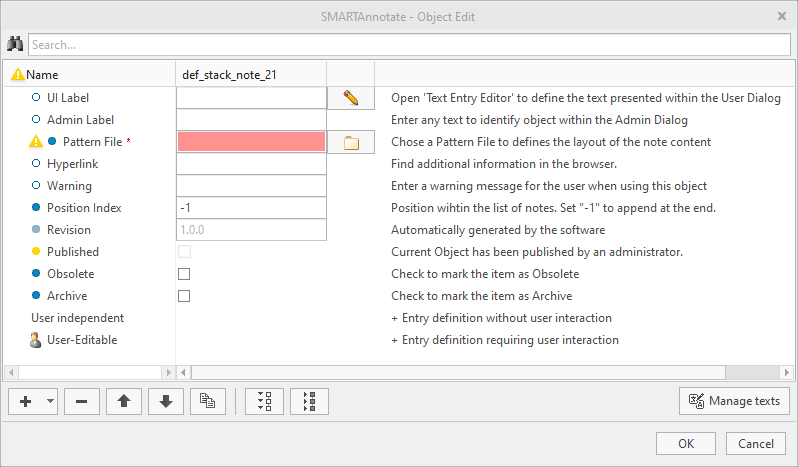Click the Position Index input field
The height and width of the screenshot is (467, 798).
[x=251, y=208]
